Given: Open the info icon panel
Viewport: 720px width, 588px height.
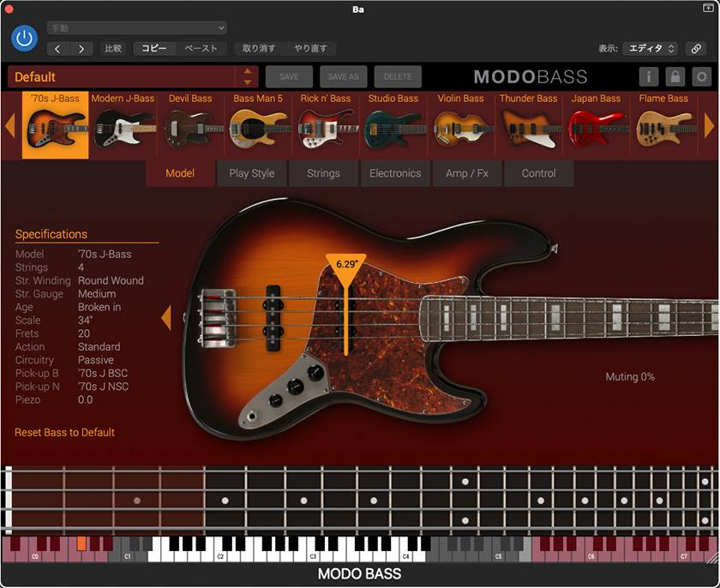Looking at the screenshot, I should click(x=648, y=76).
